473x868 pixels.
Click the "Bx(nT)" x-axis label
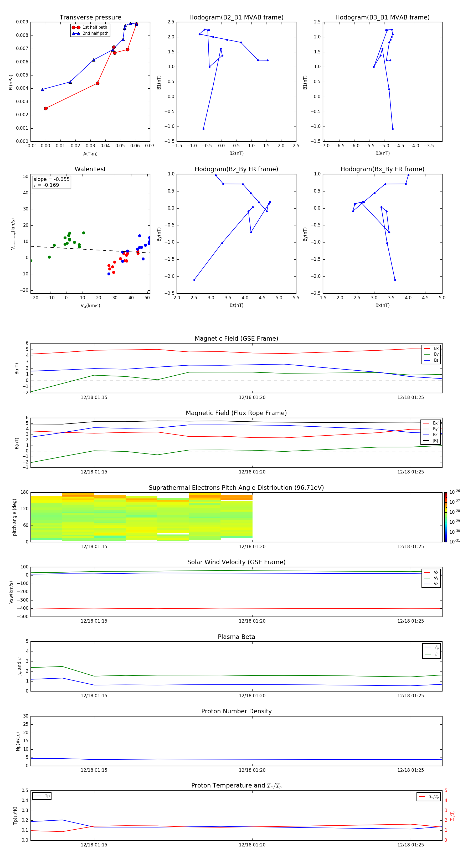coord(382,305)
